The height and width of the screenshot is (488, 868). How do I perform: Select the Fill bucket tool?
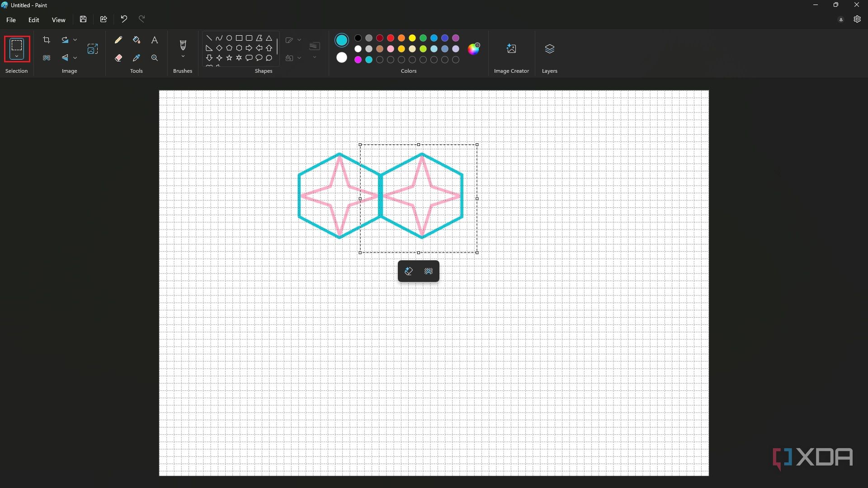[137, 40]
